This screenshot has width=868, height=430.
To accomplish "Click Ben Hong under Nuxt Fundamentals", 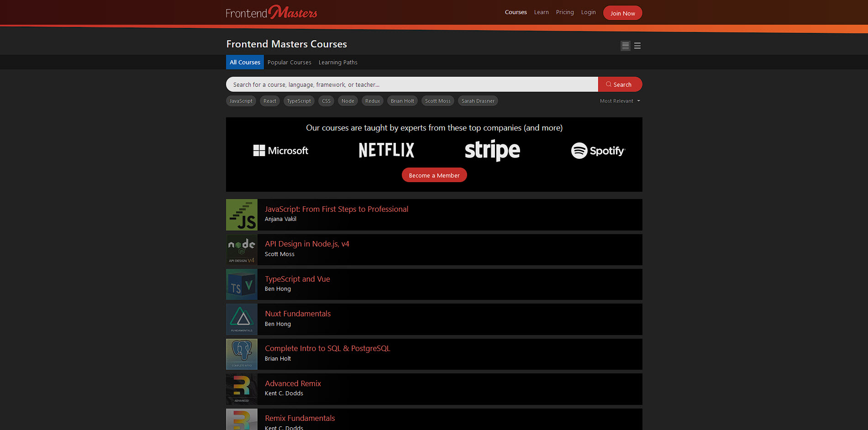I will click(x=278, y=324).
